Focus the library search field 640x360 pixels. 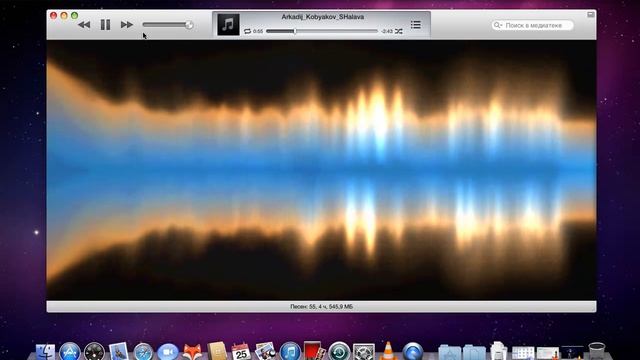click(533, 25)
